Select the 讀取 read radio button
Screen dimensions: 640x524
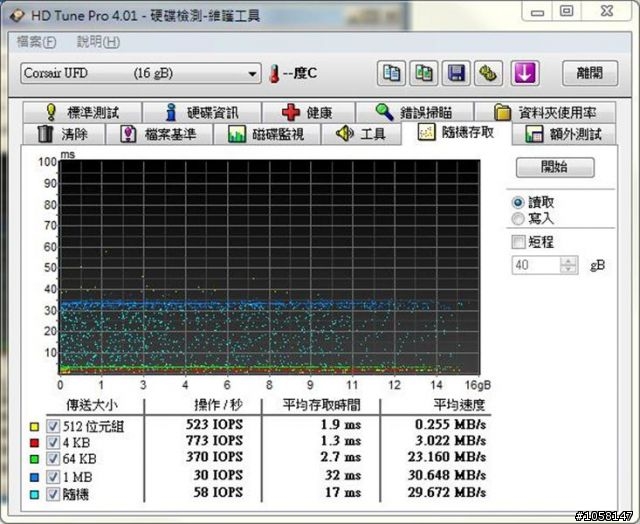[x=518, y=202]
